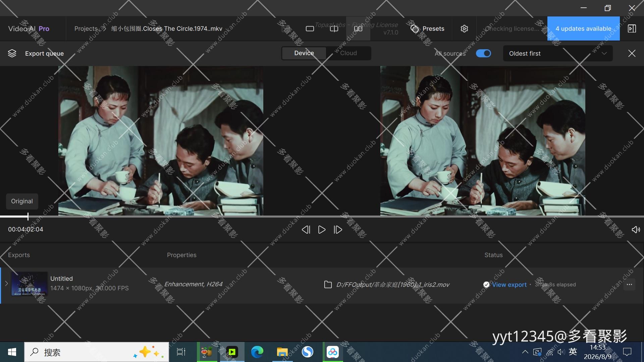Open the Presets panel
Viewport: 644px width, 362px height.
tap(427, 29)
